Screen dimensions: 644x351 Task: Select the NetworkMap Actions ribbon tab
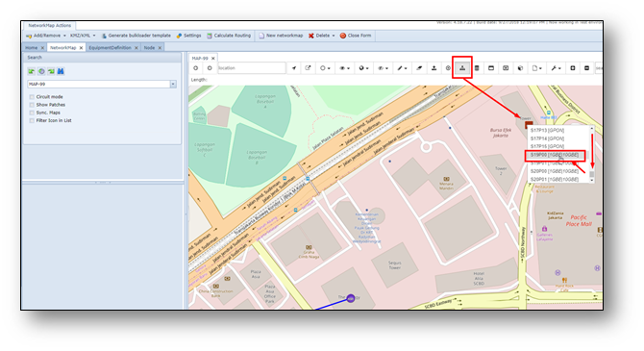click(49, 25)
